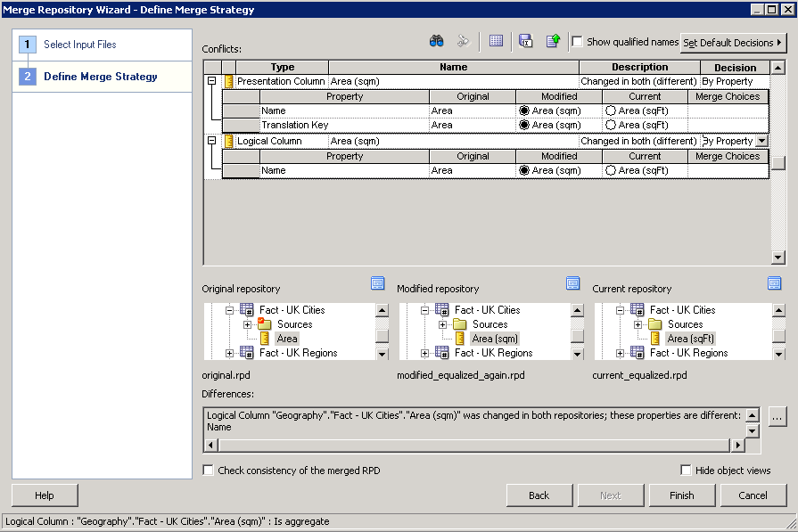Viewport: 798px width, 532px height.
Task: Click the Finish button
Action: coord(681,495)
